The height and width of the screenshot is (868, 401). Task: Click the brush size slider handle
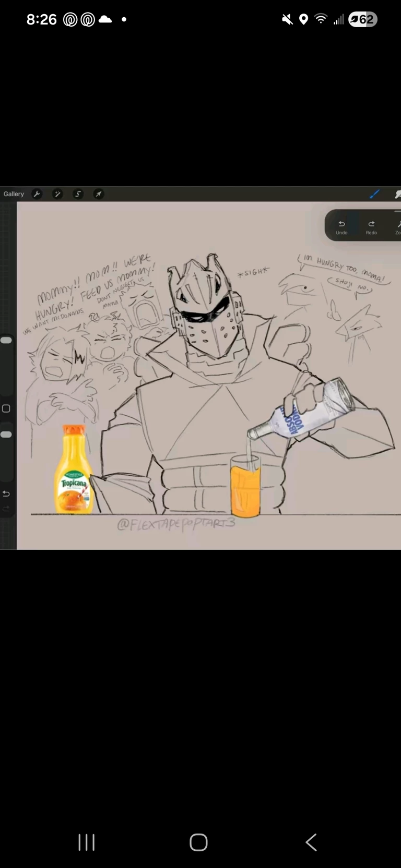point(6,340)
